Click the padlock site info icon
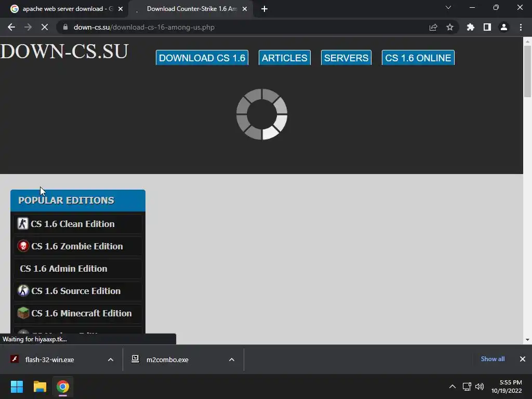Image resolution: width=532 pixels, height=399 pixels. click(65, 27)
